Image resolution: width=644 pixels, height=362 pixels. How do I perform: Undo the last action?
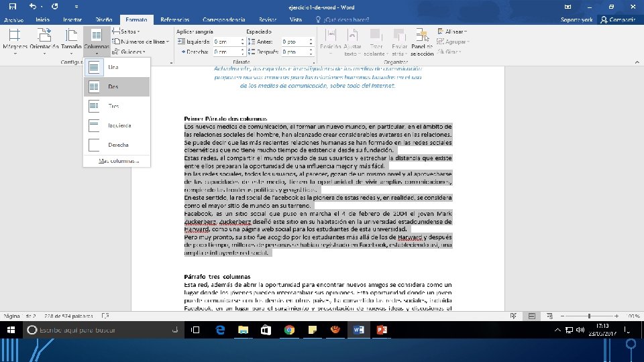coord(32,6)
